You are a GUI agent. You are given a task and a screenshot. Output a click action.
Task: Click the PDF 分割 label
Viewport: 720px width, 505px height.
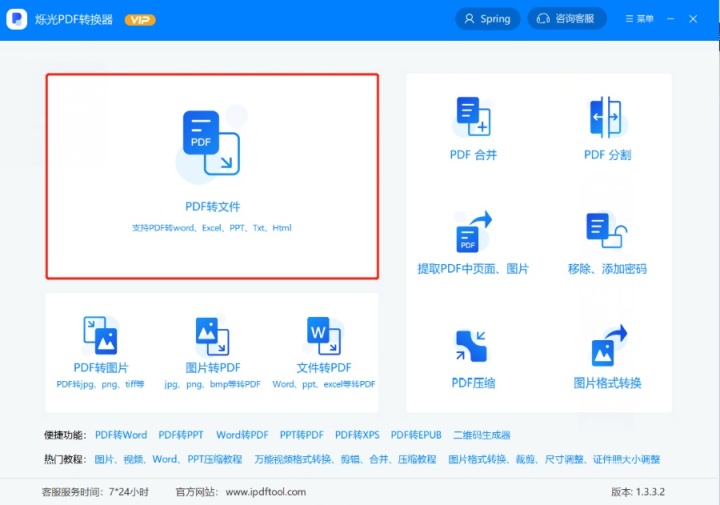tap(607, 155)
